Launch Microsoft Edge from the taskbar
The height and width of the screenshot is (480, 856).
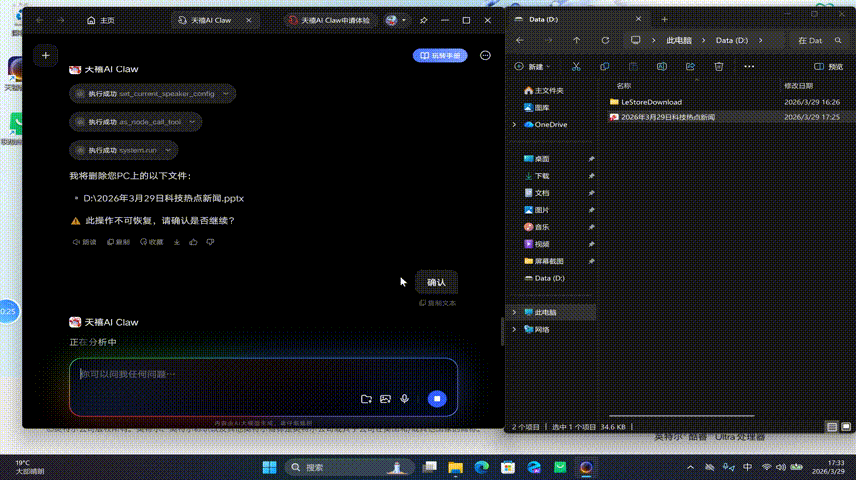[x=482, y=467]
